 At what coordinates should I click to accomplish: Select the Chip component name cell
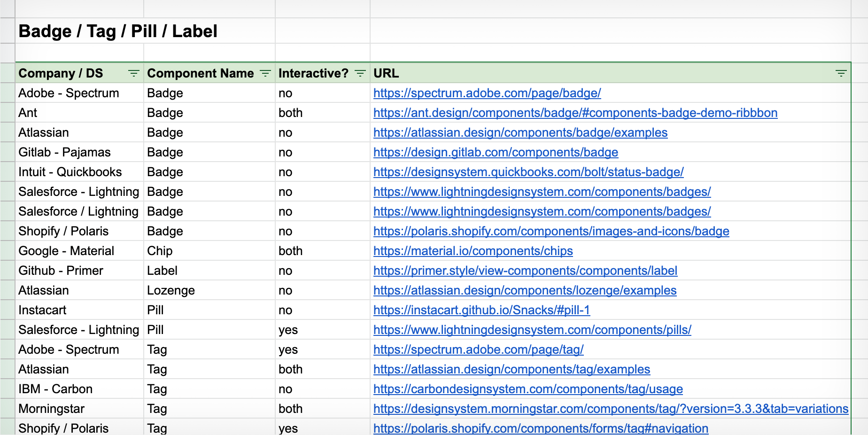209,251
